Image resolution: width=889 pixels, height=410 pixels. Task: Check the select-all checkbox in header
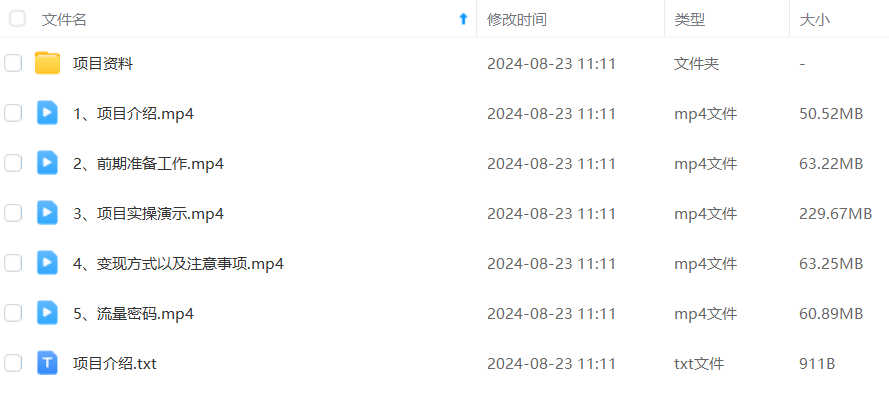point(18,19)
